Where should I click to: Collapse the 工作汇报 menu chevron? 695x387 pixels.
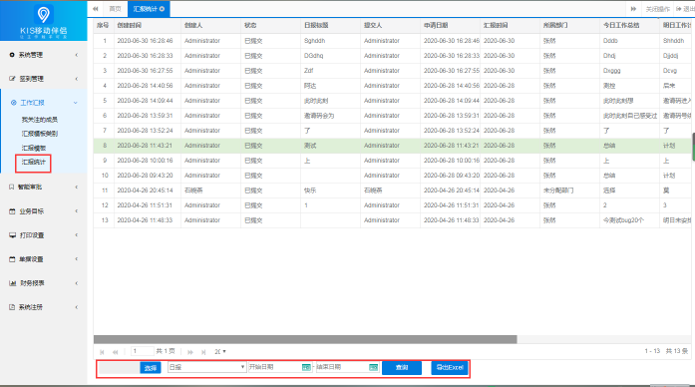pos(76,103)
